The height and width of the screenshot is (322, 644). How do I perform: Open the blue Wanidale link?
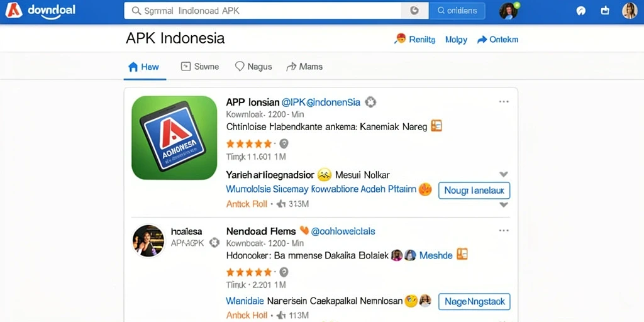coord(245,301)
